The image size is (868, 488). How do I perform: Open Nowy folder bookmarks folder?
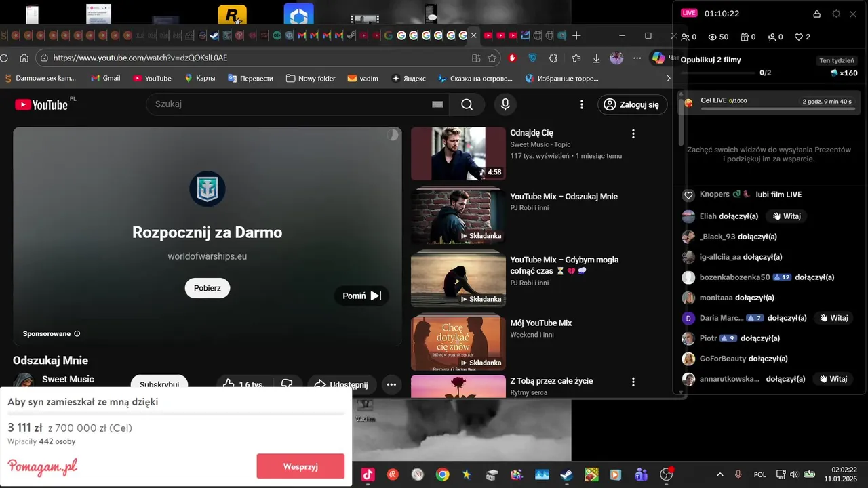click(311, 79)
